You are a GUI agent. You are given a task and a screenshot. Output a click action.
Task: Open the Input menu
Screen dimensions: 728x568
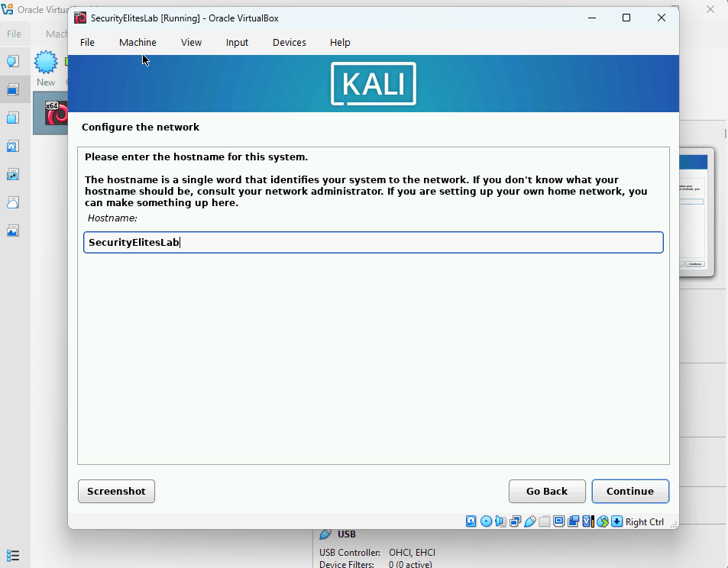point(237,42)
